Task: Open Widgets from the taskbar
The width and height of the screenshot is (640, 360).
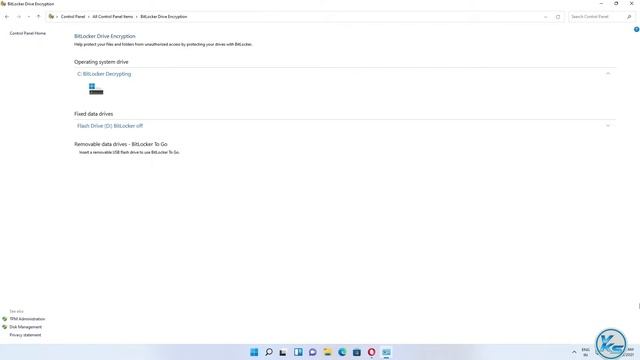Action: (298, 352)
